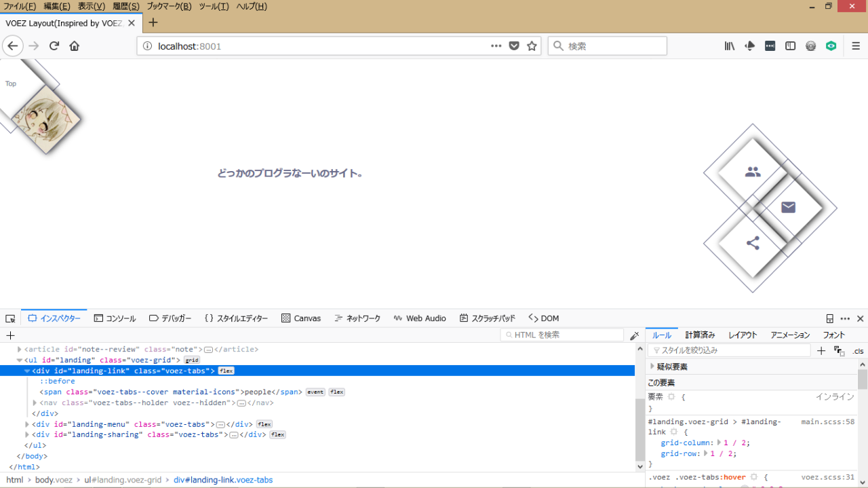Save page to Pocket icon in address bar
The height and width of the screenshot is (488, 868).
[514, 46]
